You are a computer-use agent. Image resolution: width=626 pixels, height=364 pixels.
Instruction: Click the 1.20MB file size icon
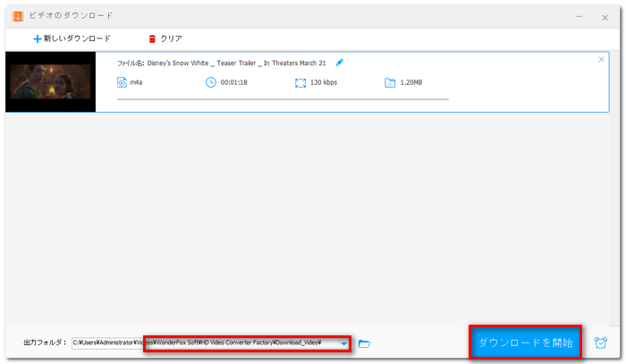coord(389,83)
